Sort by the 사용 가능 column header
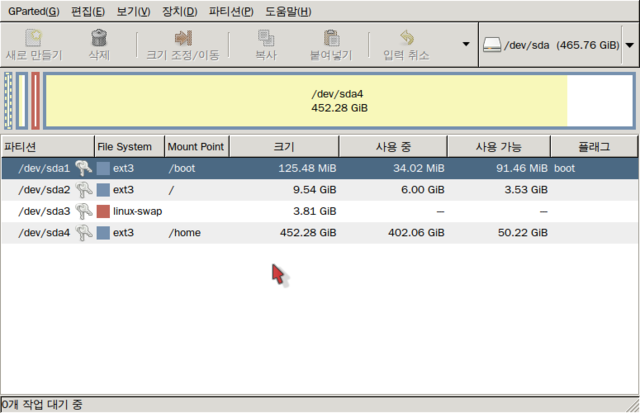Screen dimensions: 640x413 [x=499, y=147]
